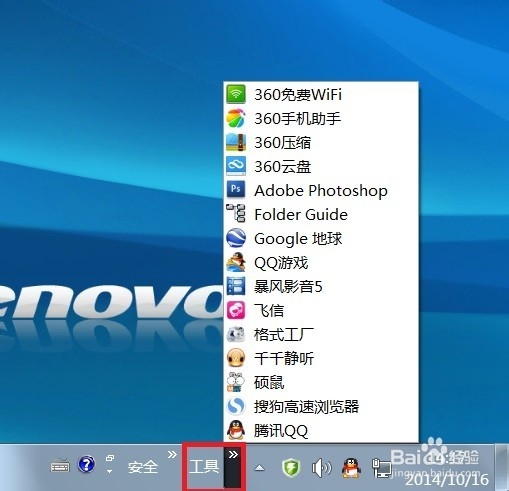
Task: Open 360免费WiFi from the list
Action: coord(321,94)
